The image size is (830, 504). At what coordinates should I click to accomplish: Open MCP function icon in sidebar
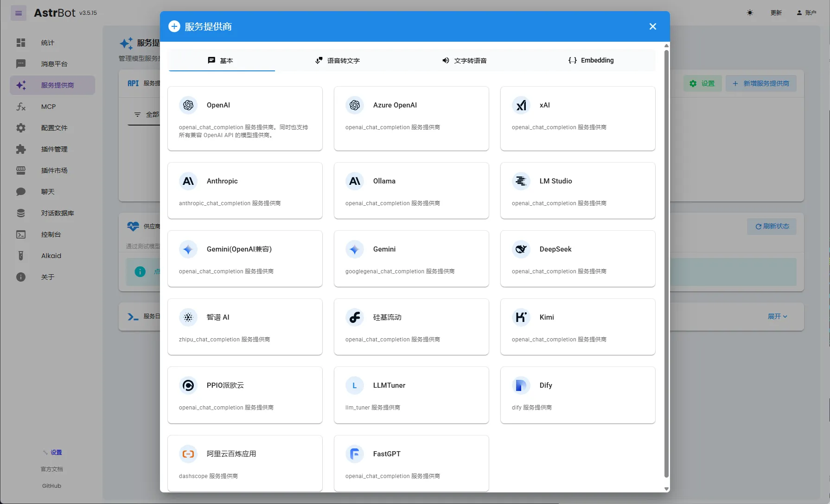pyautogui.click(x=21, y=107)
